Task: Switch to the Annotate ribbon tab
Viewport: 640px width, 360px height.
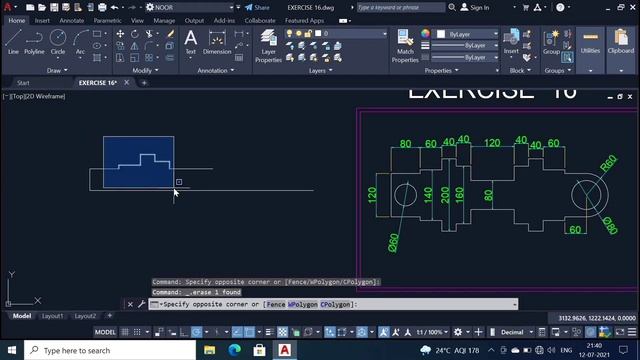Action: point(71,20)
